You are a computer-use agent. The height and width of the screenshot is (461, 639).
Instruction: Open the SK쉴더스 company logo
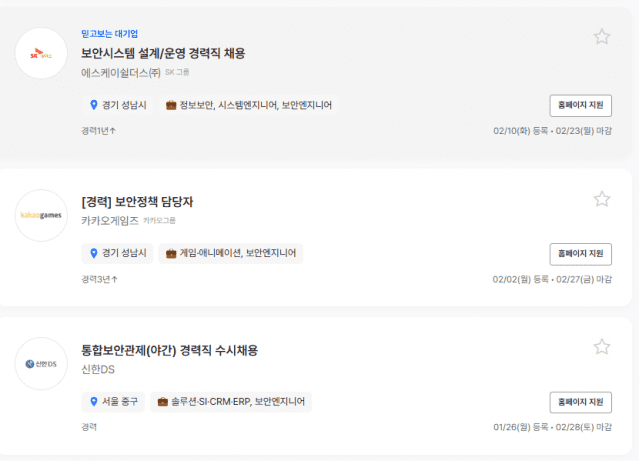[41, 53]
